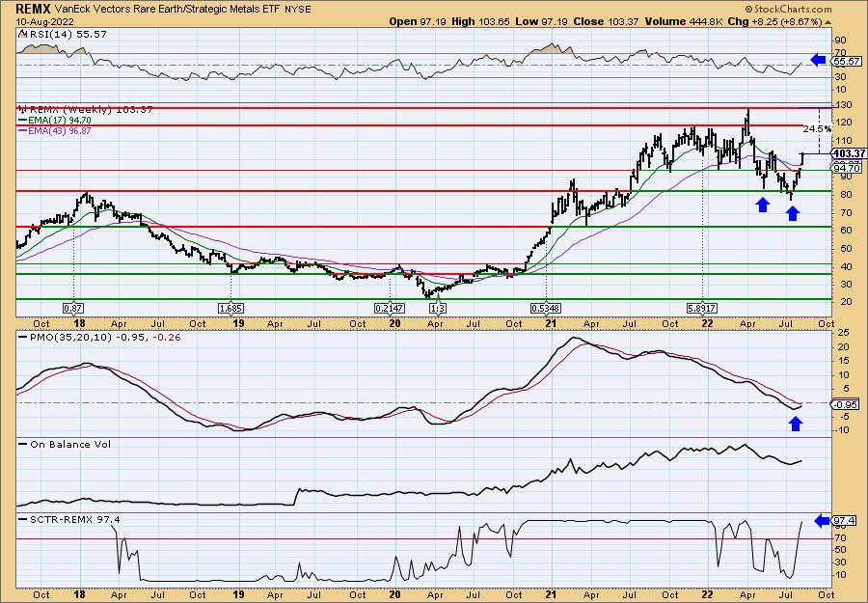Click the 0.5348 cycle label
This screenshot has width=868, height=603.
tap(547, 308)
